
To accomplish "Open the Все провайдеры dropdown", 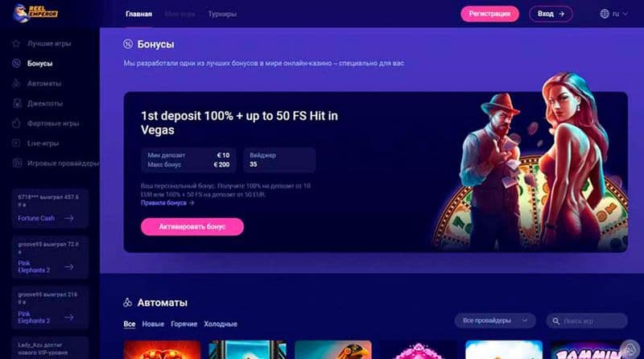I will [x=495, y=320].
